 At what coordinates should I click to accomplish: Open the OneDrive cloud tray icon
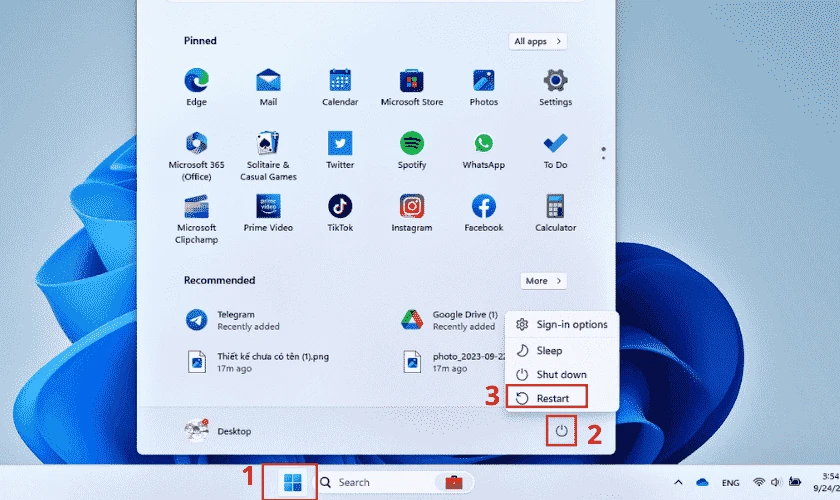[702, 482]
